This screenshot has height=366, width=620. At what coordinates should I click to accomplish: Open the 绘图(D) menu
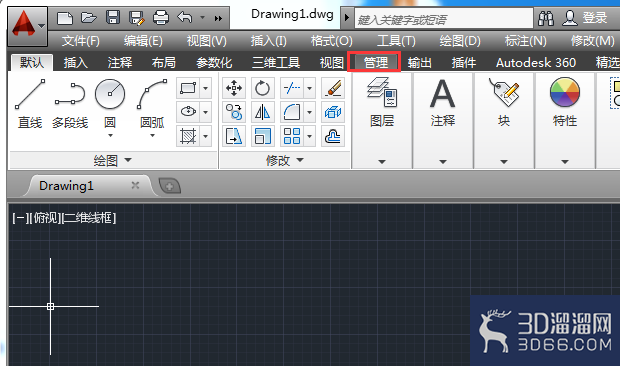(460, 41)
